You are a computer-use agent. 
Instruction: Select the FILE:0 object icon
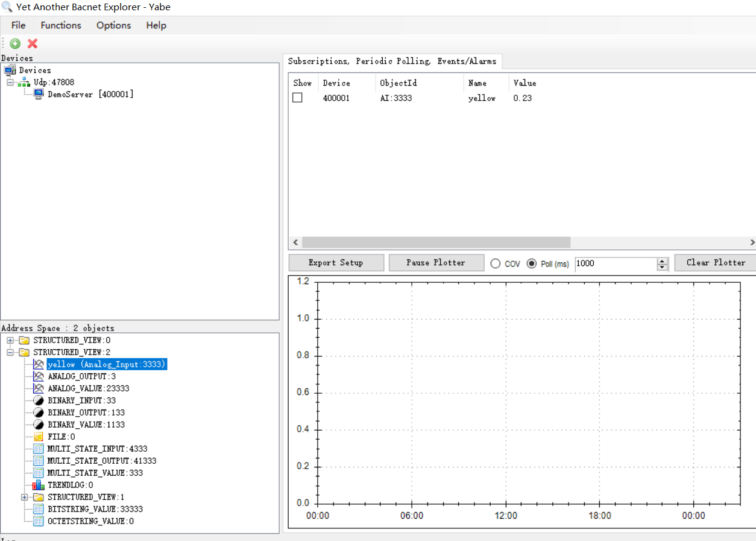click(38, 436)
